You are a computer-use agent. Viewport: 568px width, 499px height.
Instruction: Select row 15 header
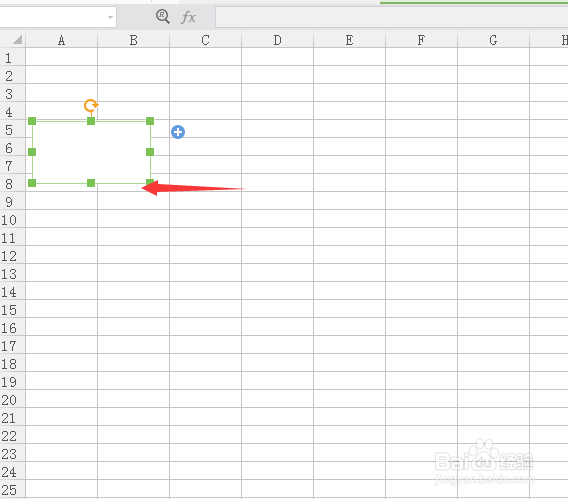click(12, 309)
